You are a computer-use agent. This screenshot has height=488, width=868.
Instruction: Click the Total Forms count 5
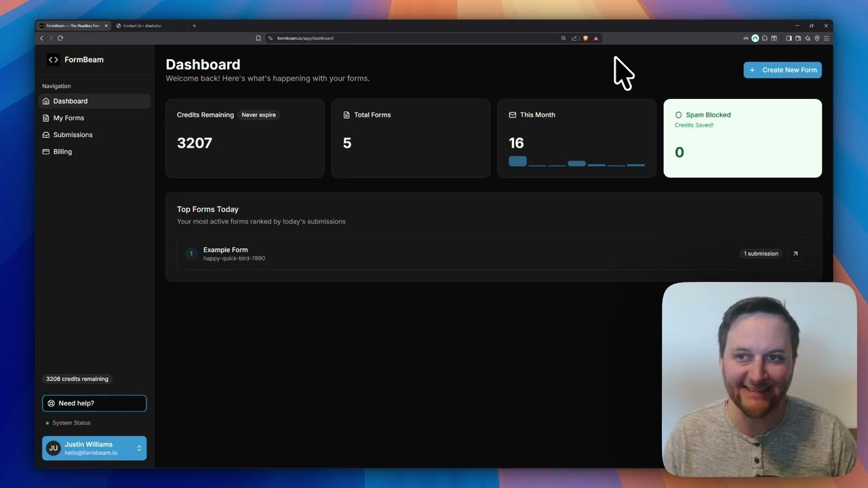(347, 143)
